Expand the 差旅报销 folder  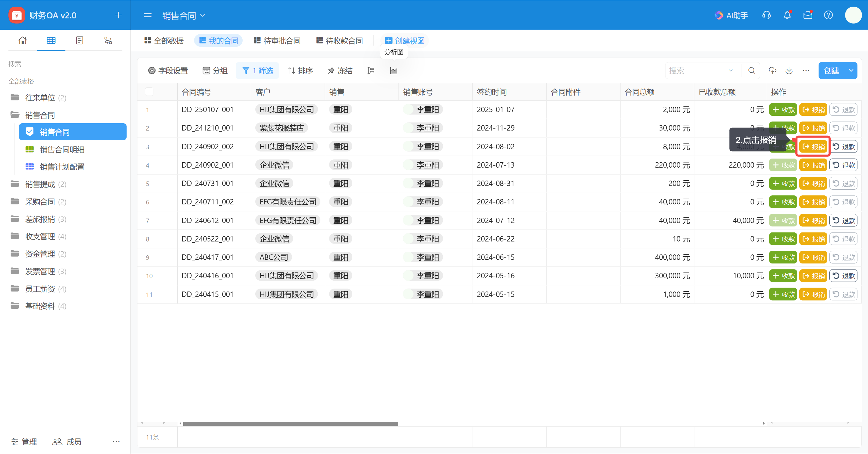tap(39, 219)
